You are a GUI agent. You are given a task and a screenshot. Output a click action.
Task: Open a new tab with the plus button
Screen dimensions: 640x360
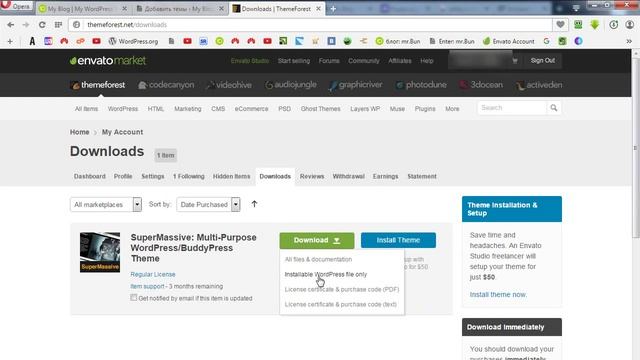coord(333,9)
